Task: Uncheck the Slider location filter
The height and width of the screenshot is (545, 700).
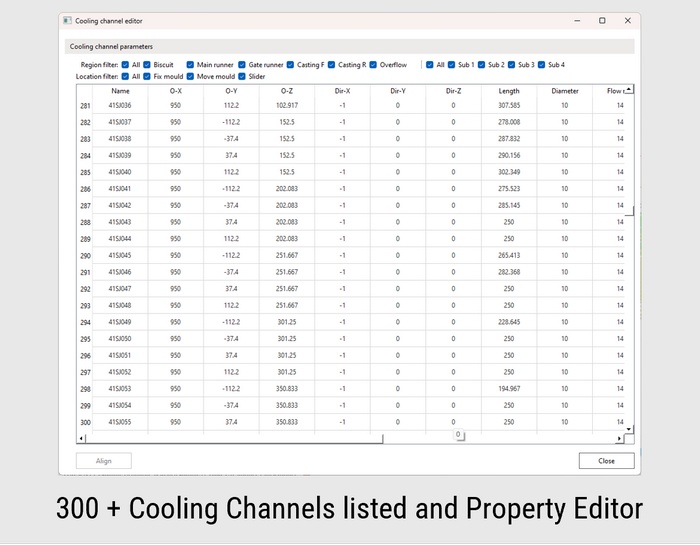Action: (242, 76)
